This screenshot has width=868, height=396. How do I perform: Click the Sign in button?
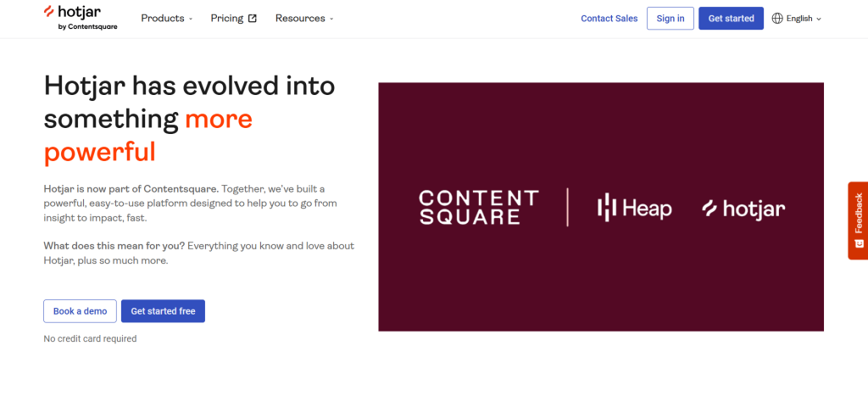670,19
